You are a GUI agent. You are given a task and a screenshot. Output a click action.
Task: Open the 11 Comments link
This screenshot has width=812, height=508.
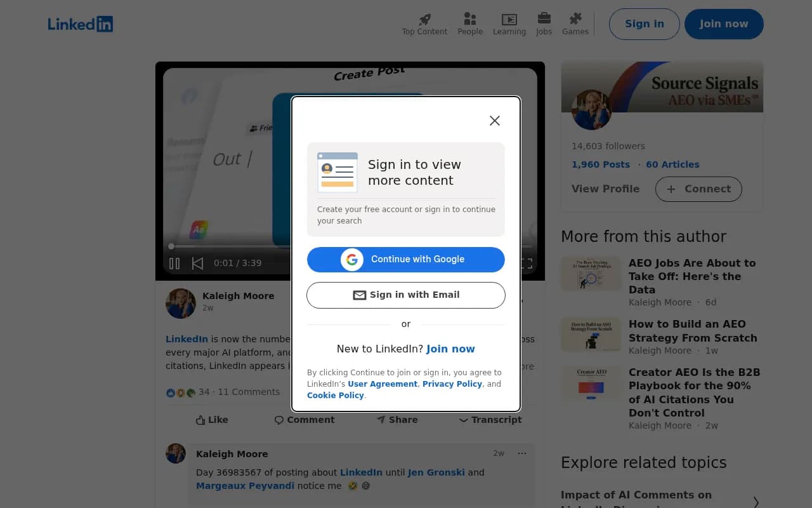tap(249, 392)
